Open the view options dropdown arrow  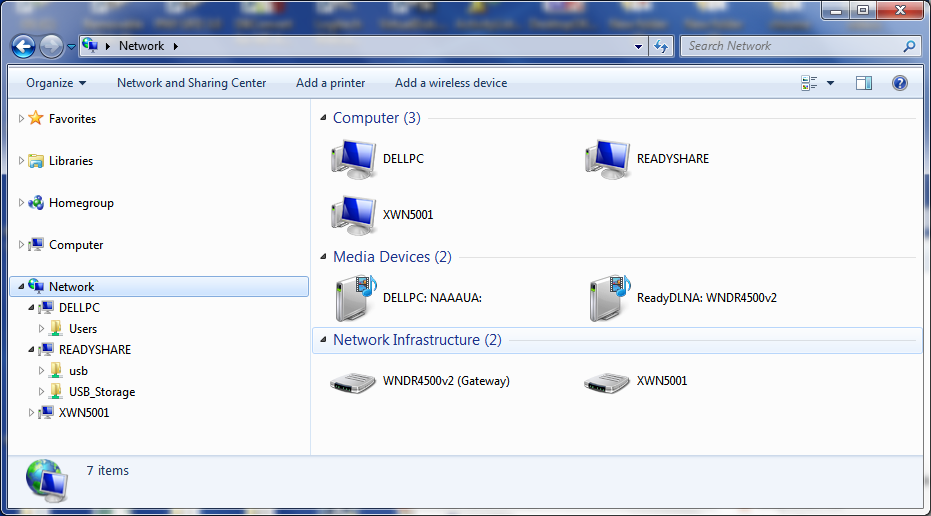(x=831, y=83)
